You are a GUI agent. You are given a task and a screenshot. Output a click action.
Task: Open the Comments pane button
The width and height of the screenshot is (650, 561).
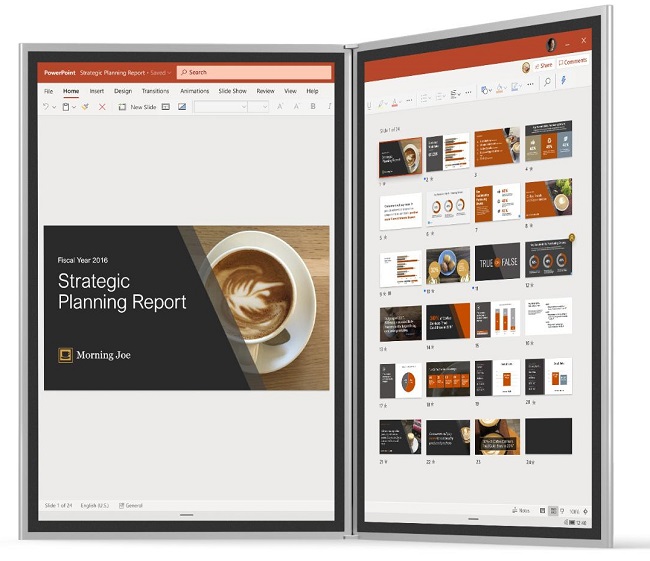coord(572,61)
